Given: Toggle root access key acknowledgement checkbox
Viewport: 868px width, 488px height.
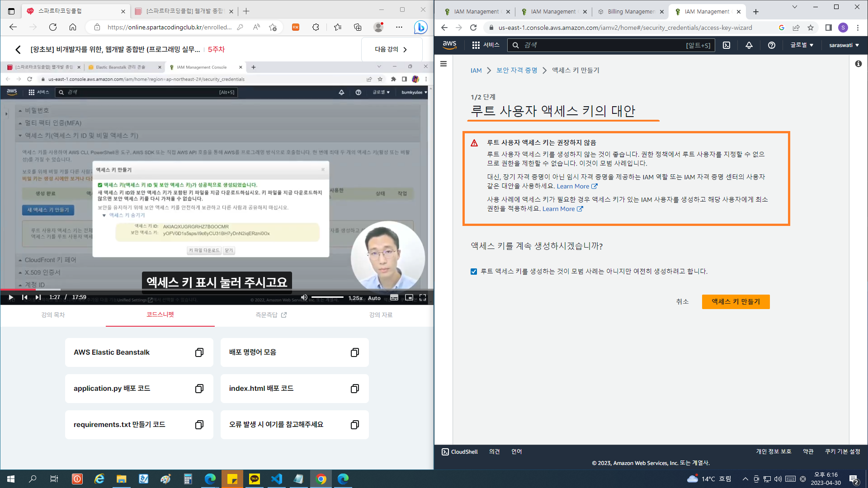Looking at the screenshot, I should tap(474, 272).
